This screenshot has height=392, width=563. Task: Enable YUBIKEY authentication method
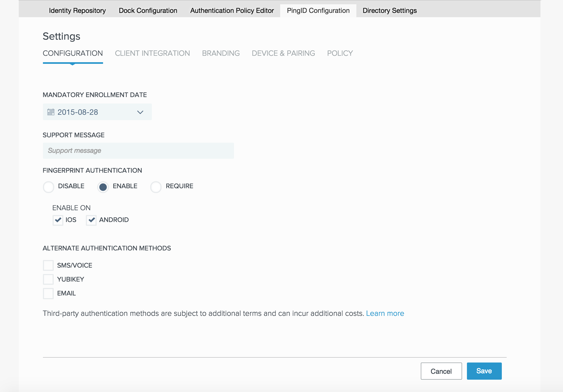point(48,279)
